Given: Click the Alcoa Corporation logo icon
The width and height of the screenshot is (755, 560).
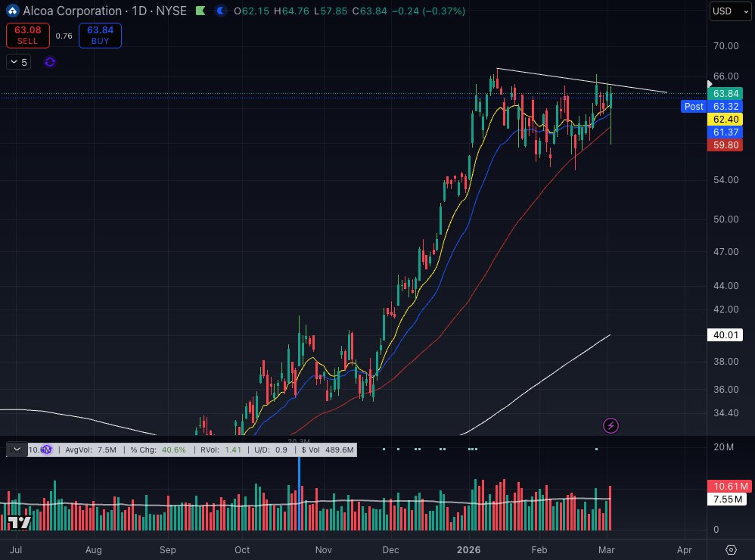Looking at the screenshot, I should click(x=13, y=11).
